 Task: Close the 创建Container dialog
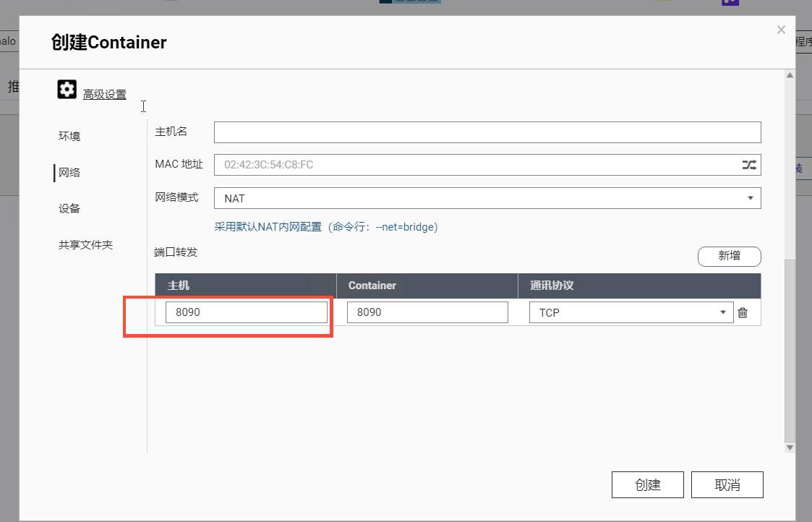pos(781,30)
